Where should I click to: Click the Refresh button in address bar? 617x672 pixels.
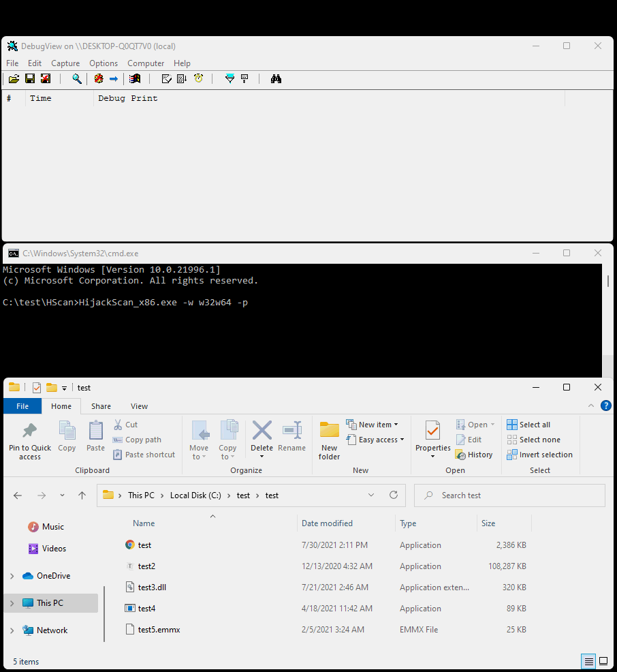coord(394,495)
